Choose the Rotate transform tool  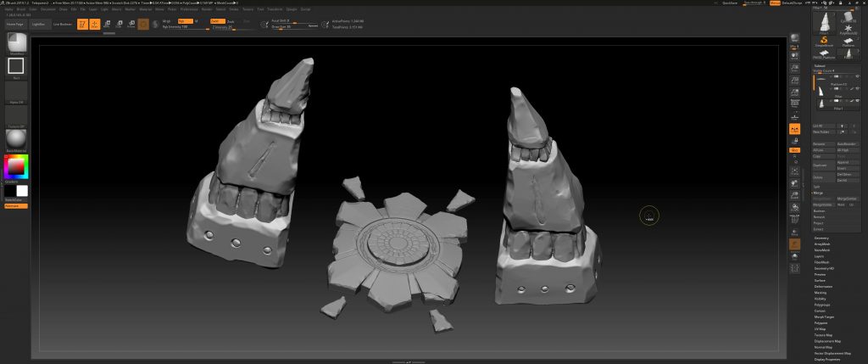pyautogui.click(x=131, y=24)
